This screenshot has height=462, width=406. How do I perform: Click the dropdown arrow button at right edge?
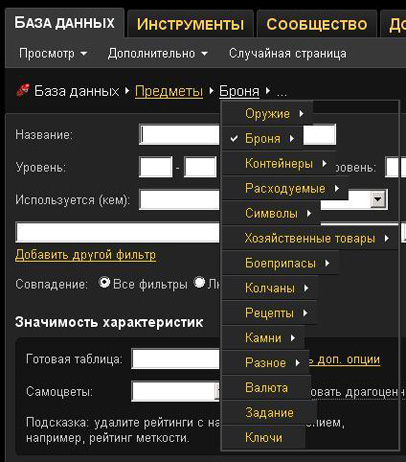click(x=378, y=200)
